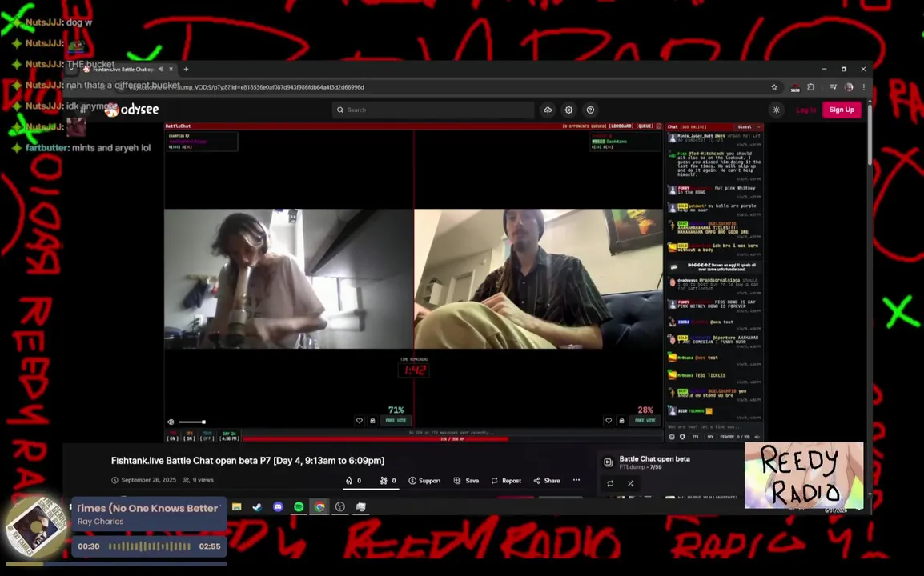Focus the Odysee Search field

pos(433,110)
